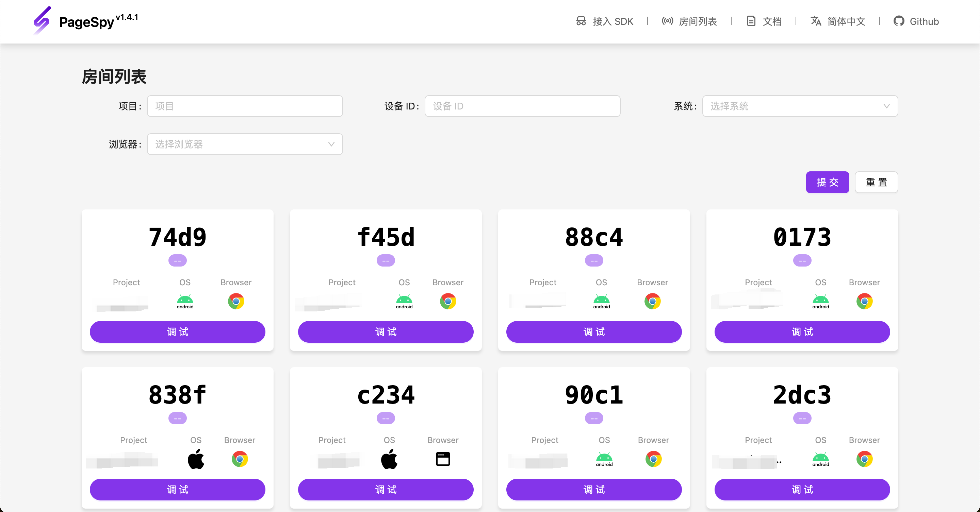Click the 提交 submit button
980x512 pixels.
click(x=828, y=182)
